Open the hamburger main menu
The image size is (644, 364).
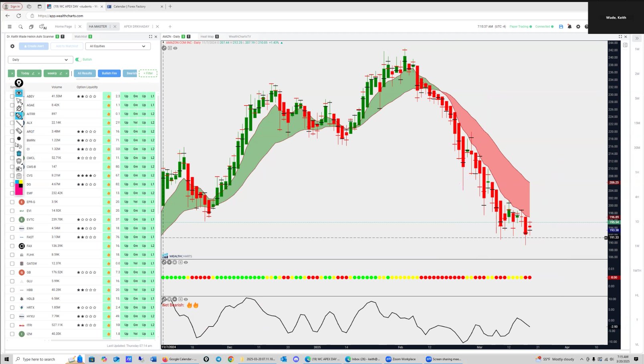pos(10,26)
